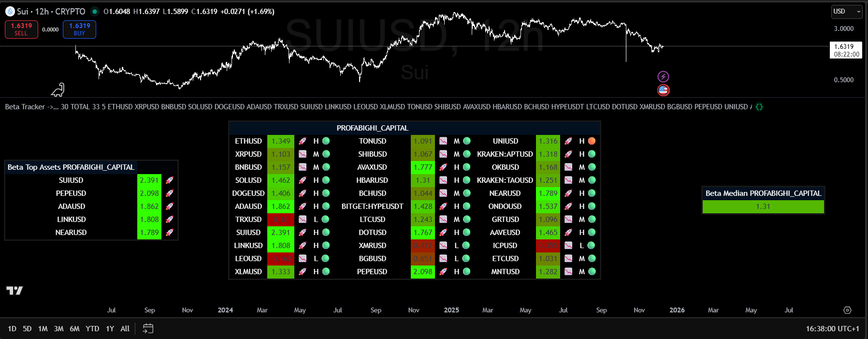Click the down-chart icon in TRXUSD row
The height and width of the screenshot is (339, 868).
pos(303,220)
